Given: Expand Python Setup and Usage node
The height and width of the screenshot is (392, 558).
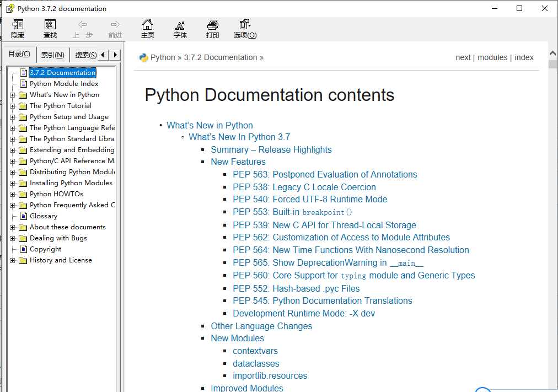Looking at the screenshot, I should click(x=13, y=117).
